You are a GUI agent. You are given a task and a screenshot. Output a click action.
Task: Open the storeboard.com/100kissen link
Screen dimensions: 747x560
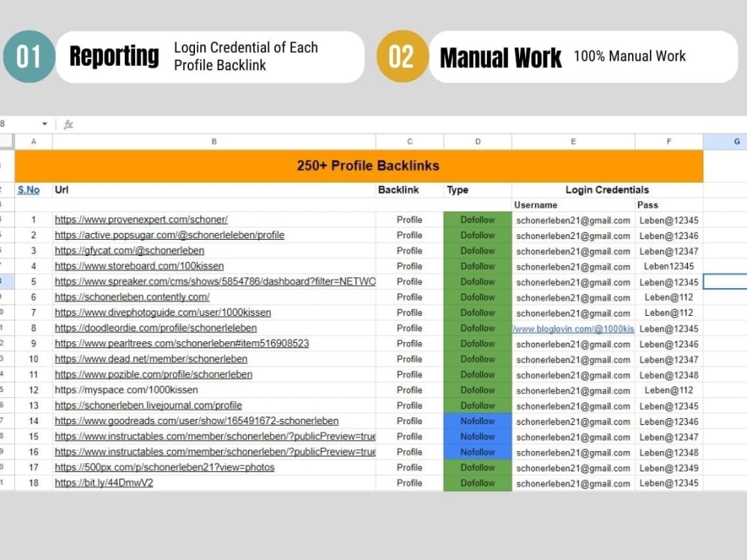tap(139, 267)
